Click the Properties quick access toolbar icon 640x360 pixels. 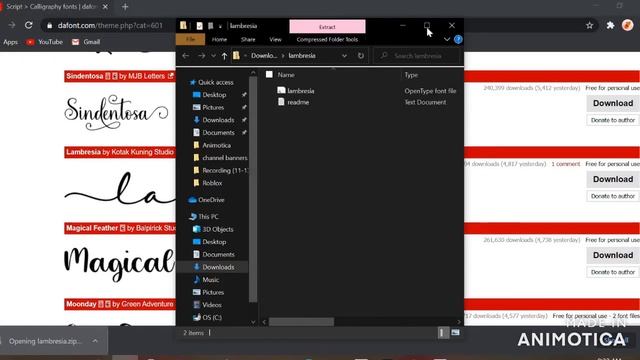[199, 26]
